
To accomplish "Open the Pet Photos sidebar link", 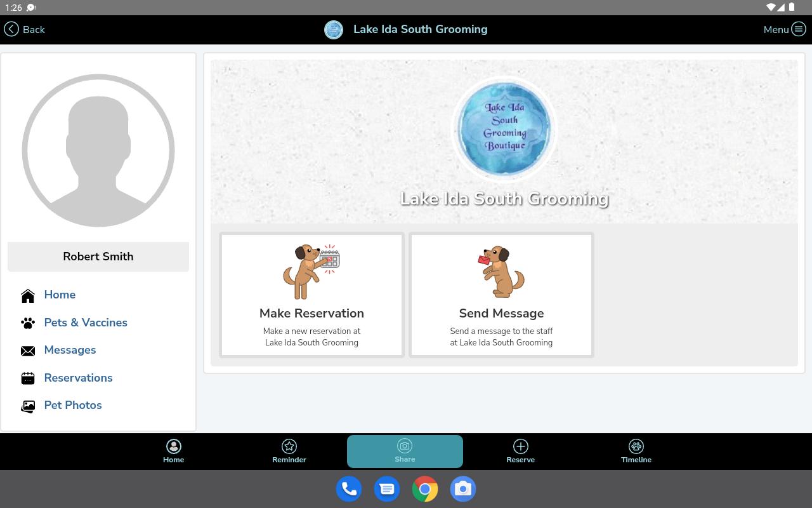I will coord(73,405).
